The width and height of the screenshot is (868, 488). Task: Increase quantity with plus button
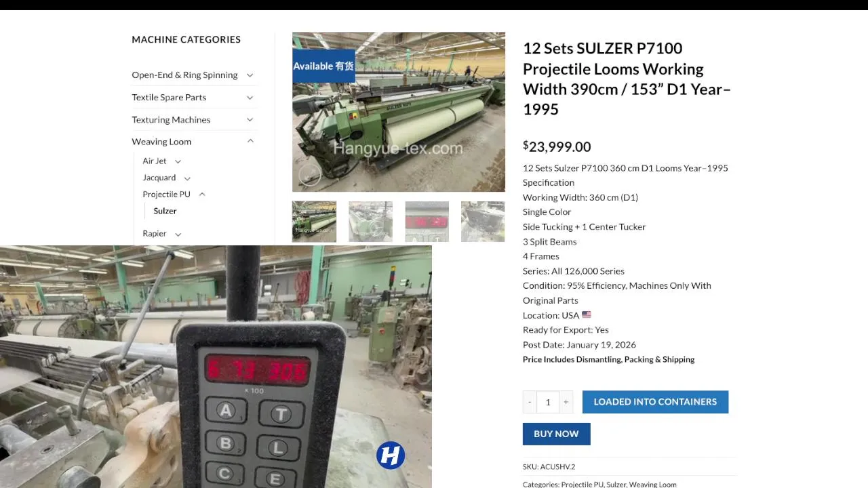pyautogui.click(x=566, y=402)
